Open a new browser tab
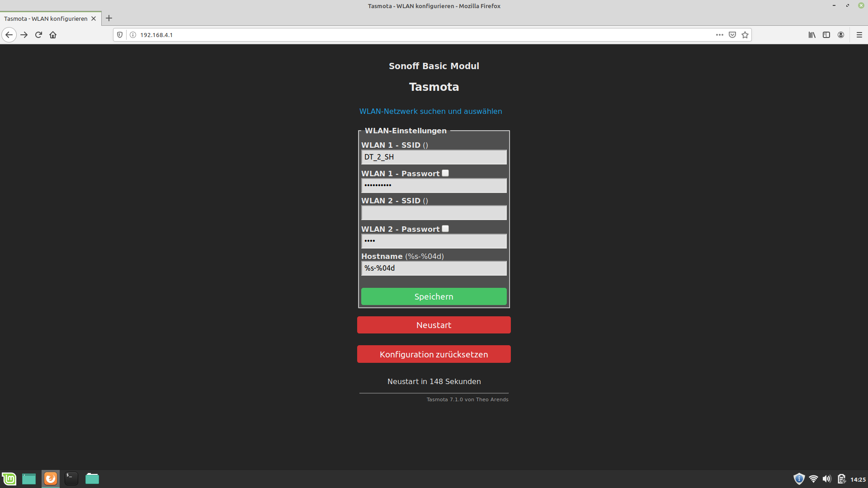 pos(109,19)
